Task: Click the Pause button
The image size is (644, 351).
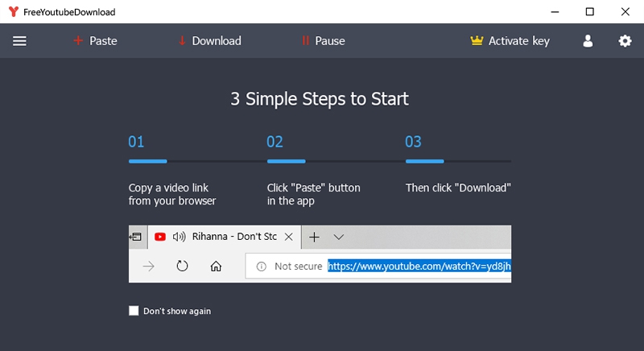Action: coord(324,41)
